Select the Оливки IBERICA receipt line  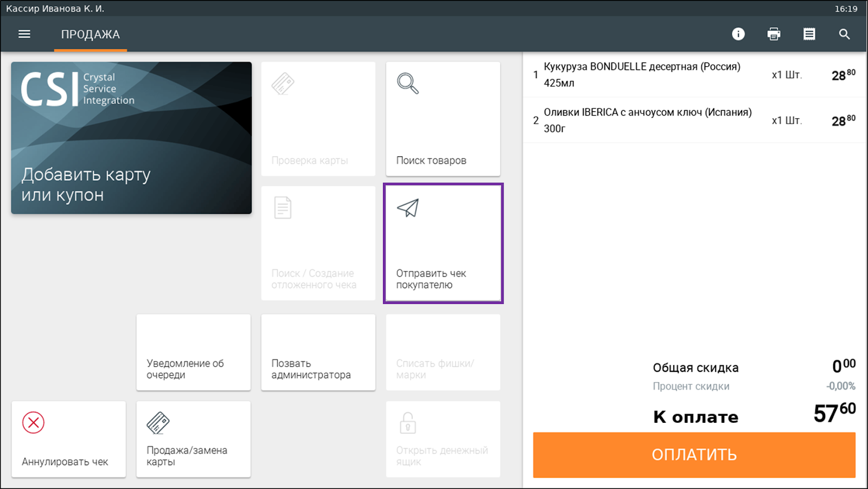[x=694, y=120]
